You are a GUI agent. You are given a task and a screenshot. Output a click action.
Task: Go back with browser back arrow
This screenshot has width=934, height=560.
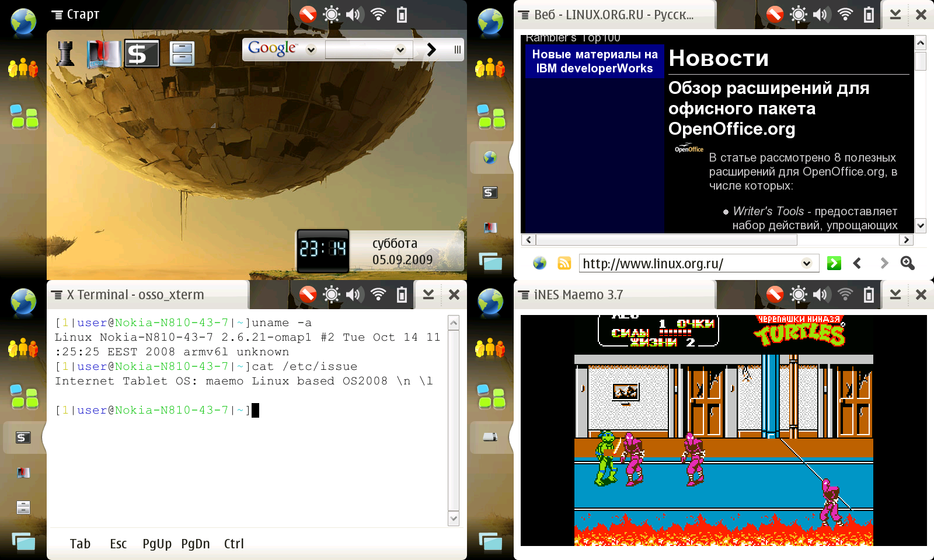click(857, 263)
